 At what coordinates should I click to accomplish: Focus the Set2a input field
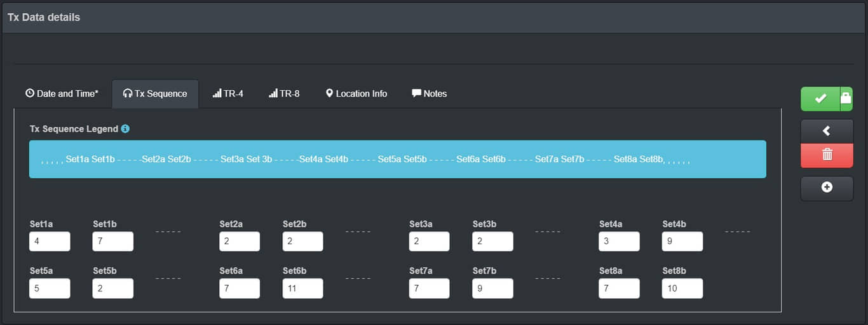pos(240,241)
